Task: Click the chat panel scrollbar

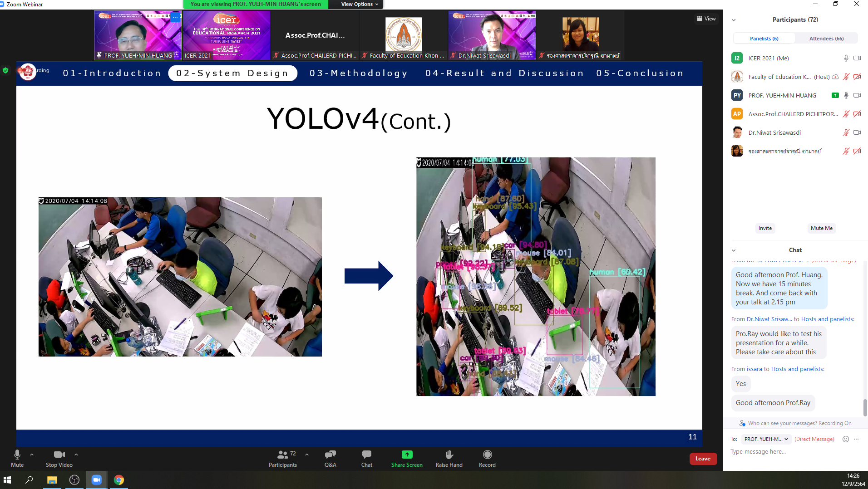Action: click(865, 407)
